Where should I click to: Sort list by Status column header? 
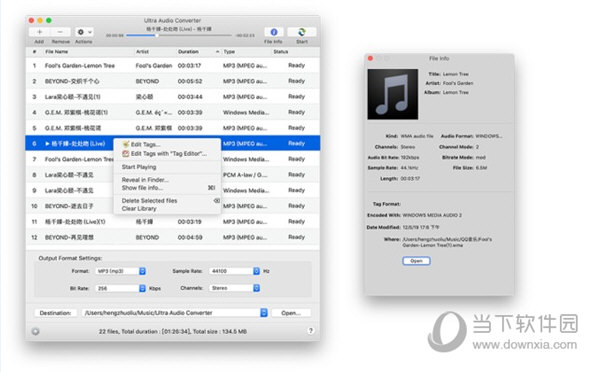coord(281,52)
